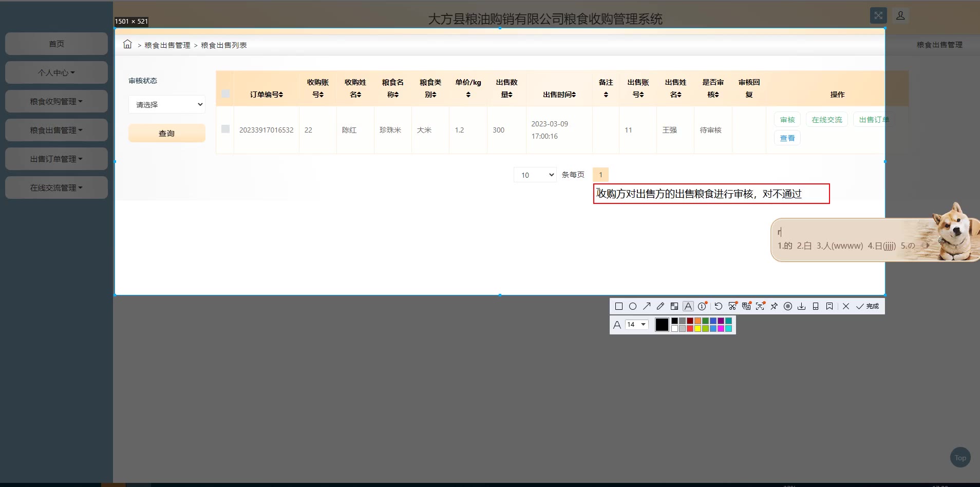Select the numbered step marker tool
The height and width of the screenshot is (487, 980).
[702, 306]
